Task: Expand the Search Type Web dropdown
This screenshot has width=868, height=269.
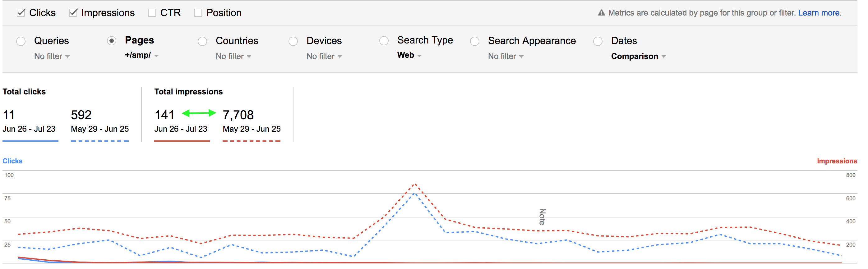Action: 409,55
